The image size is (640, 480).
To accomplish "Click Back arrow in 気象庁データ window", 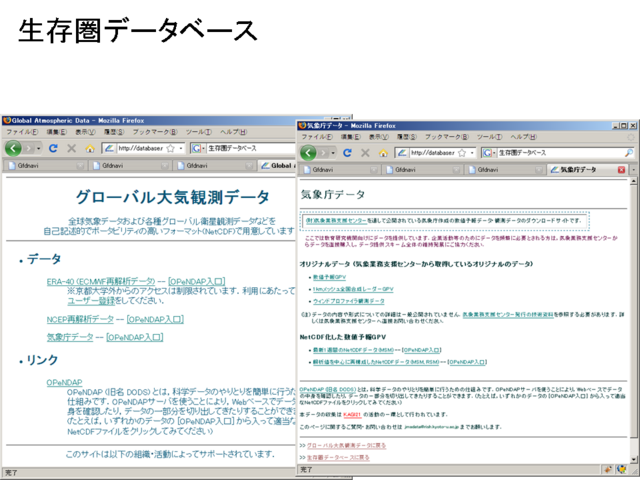I will pos(308,153).
